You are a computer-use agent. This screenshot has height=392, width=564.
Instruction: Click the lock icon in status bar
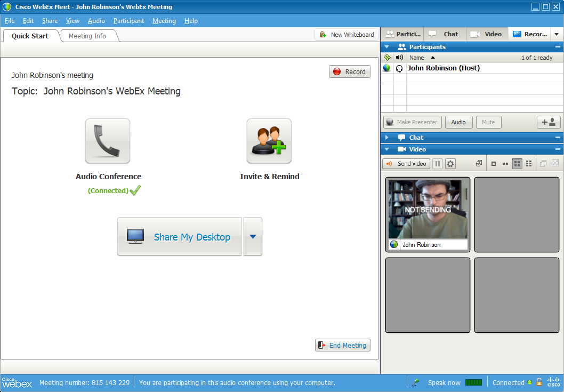[x=539, y=382]
